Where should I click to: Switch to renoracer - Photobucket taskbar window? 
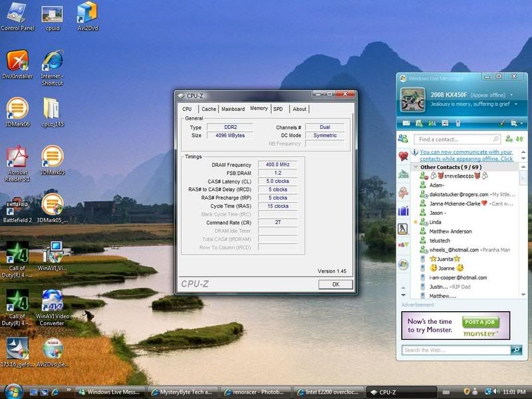click(255, 392)
